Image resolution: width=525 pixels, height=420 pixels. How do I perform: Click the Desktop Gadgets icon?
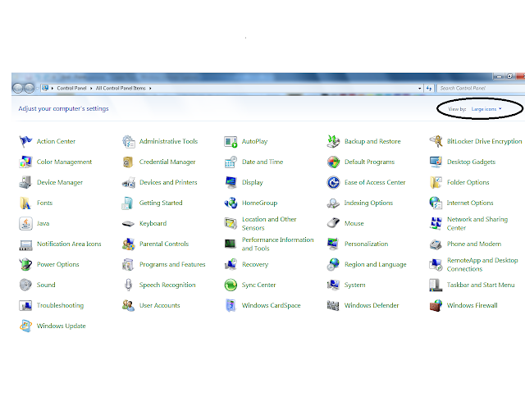click(x=436, y=162)
